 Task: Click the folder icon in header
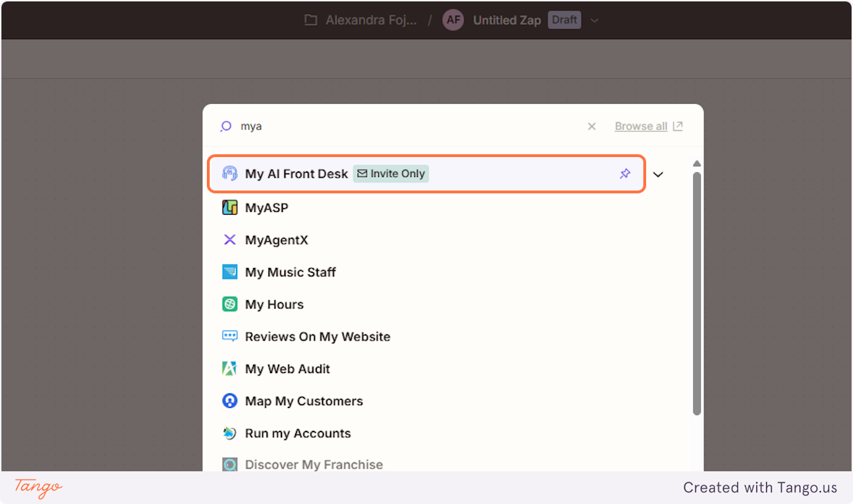pos(311,20)
